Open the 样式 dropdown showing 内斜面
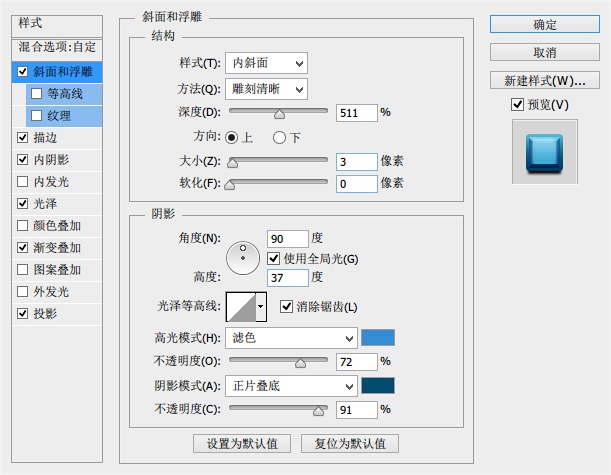 click(x=266, y=64)
